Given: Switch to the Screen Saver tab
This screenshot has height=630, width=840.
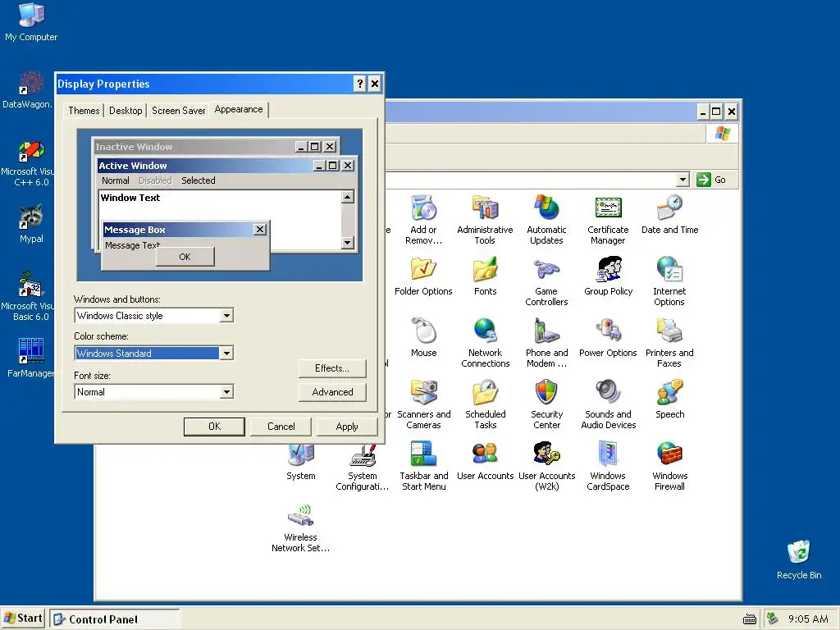Looking at the screenshot, I should (178, 111).
